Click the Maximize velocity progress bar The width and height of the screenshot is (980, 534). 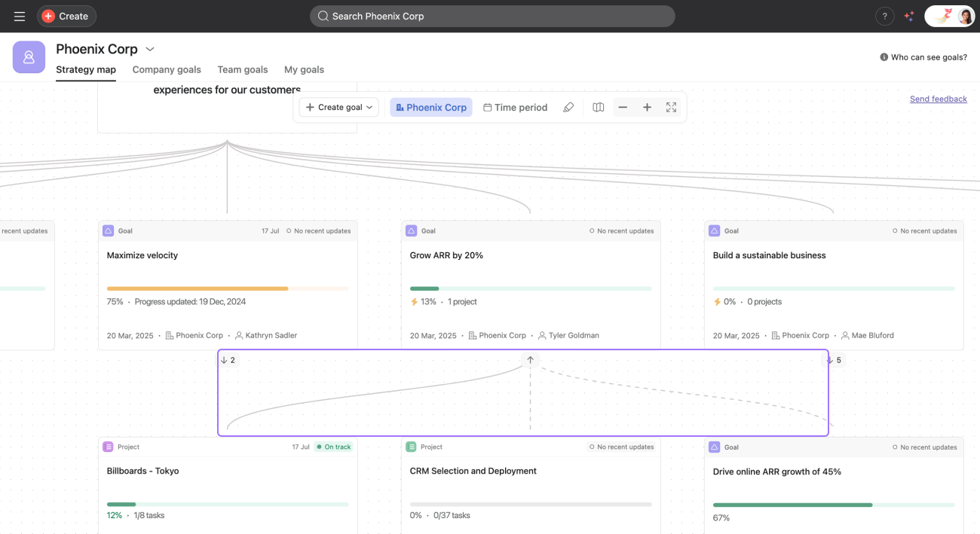228,288
